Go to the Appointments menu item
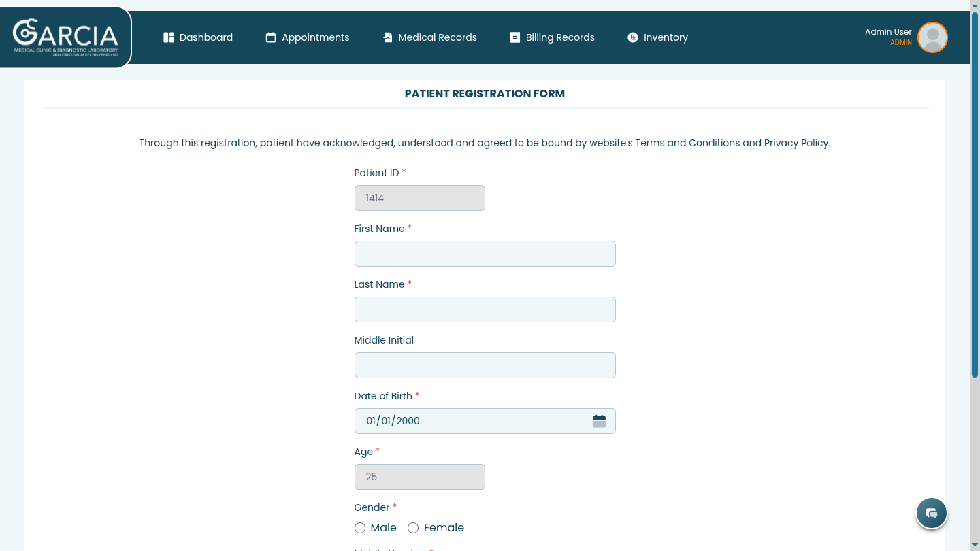Screen dimensions: 980x551 315,37
